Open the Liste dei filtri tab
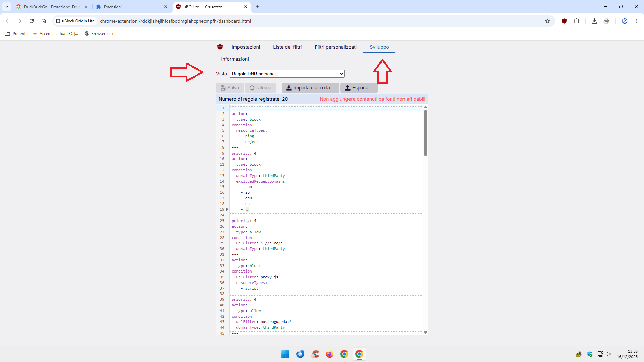 pos(287,47)
